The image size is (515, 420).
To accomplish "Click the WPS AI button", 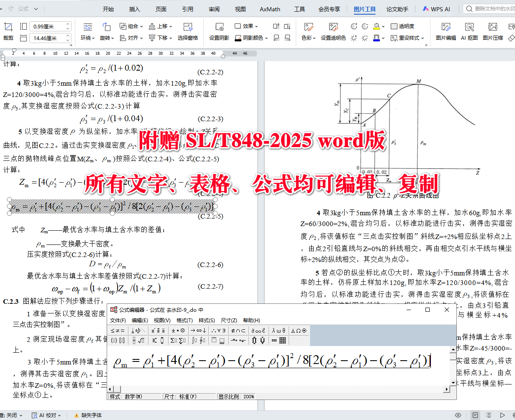I will tap(436, 9).
